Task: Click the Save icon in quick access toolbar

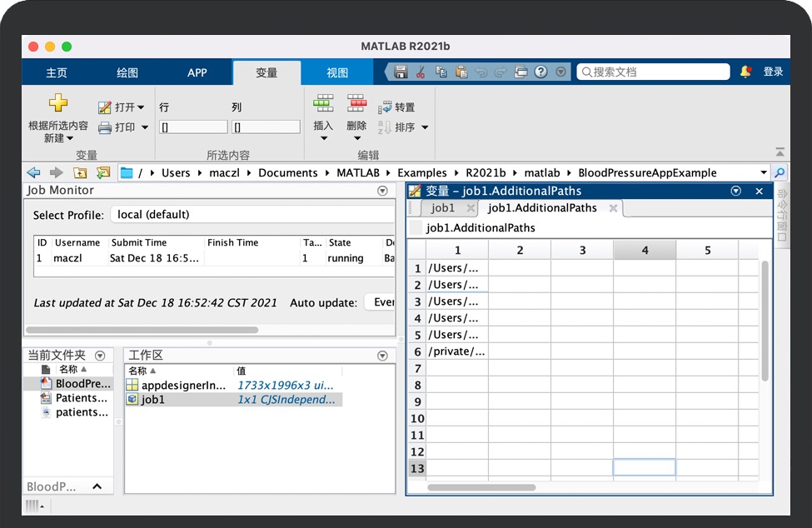Action: click(x=401, y=72)
